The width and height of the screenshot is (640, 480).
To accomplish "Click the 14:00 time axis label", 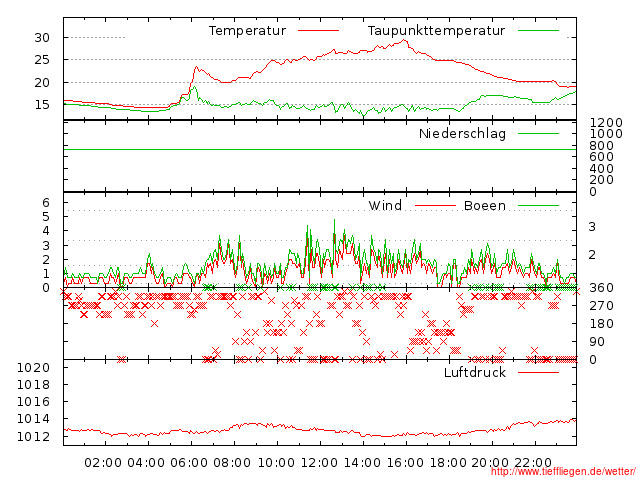I will pyautogui.click(x=362, y=463).
